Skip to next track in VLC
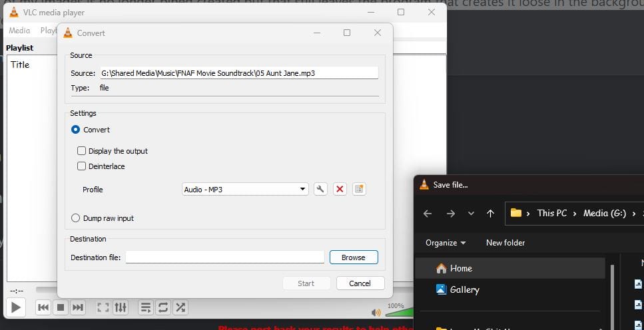644x330 pixels. (x=78, y=307)
